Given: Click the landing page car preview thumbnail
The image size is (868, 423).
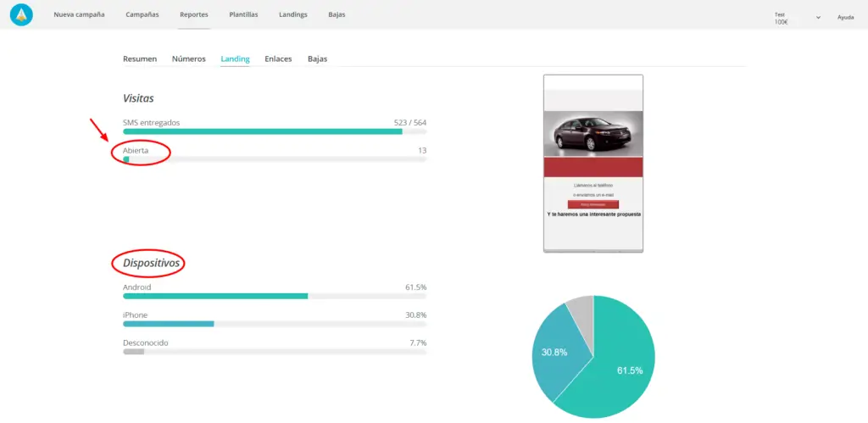Looking at the screenshot, I should [x=593, y=163].
